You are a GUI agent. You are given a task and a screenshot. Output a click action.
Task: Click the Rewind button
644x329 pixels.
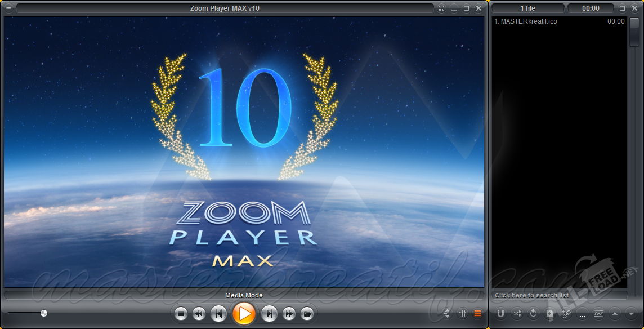point(199,313)
